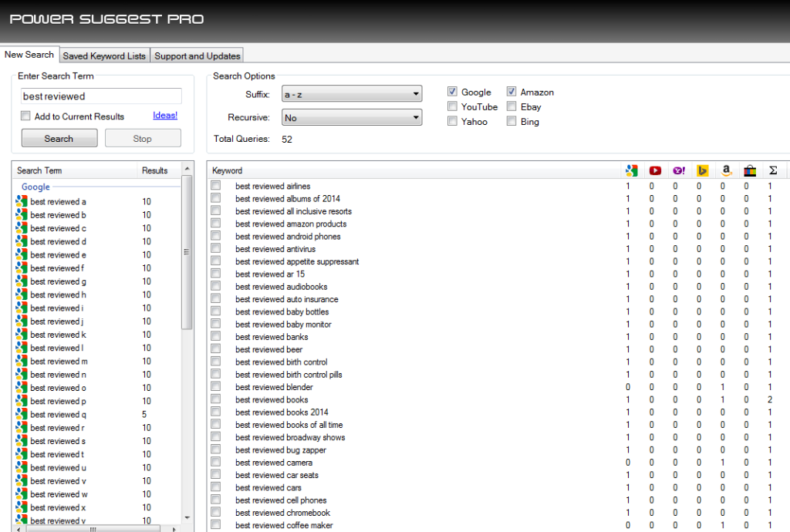Enable the Yahoo search engine option

point(452,121)
